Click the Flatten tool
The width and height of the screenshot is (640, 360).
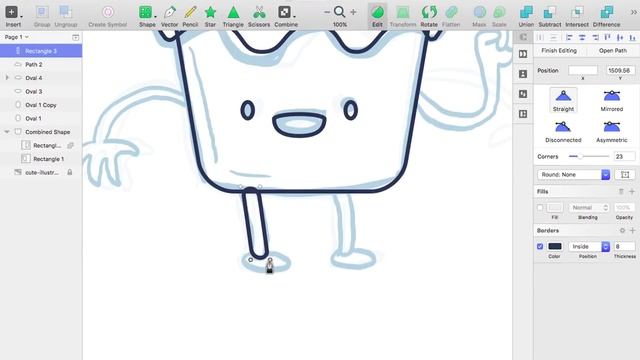pyautogui.click(x=451, y=16)
